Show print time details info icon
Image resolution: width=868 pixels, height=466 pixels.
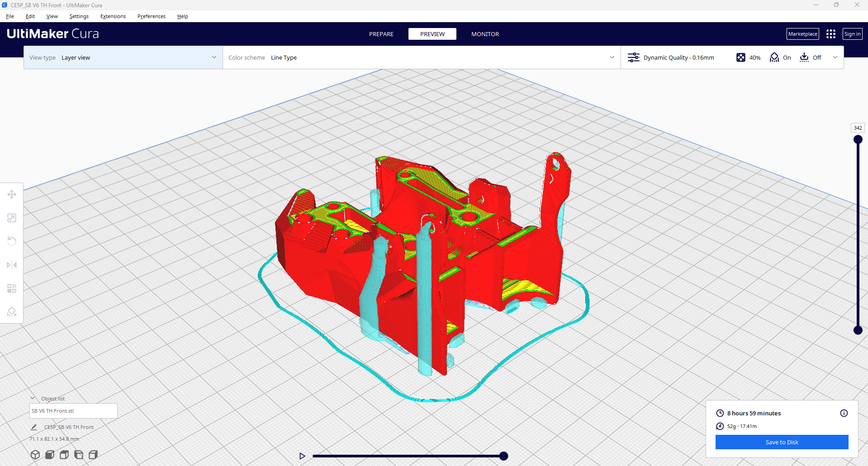pos(844,413)
